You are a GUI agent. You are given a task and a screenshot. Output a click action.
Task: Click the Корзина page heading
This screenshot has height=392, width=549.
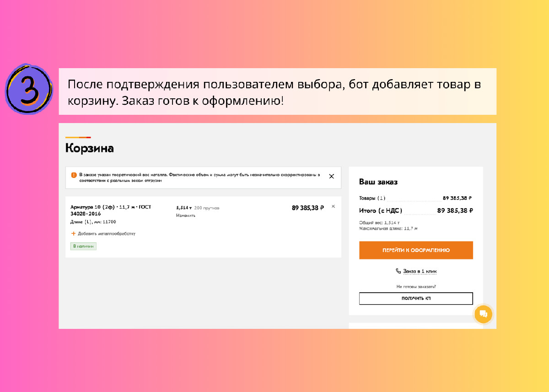click(90, 148)
